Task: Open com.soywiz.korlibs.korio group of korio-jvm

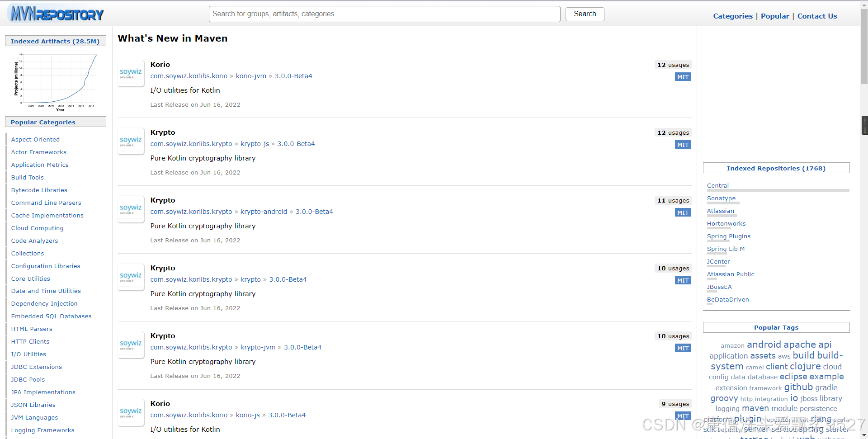Action: tap(189, 76)
